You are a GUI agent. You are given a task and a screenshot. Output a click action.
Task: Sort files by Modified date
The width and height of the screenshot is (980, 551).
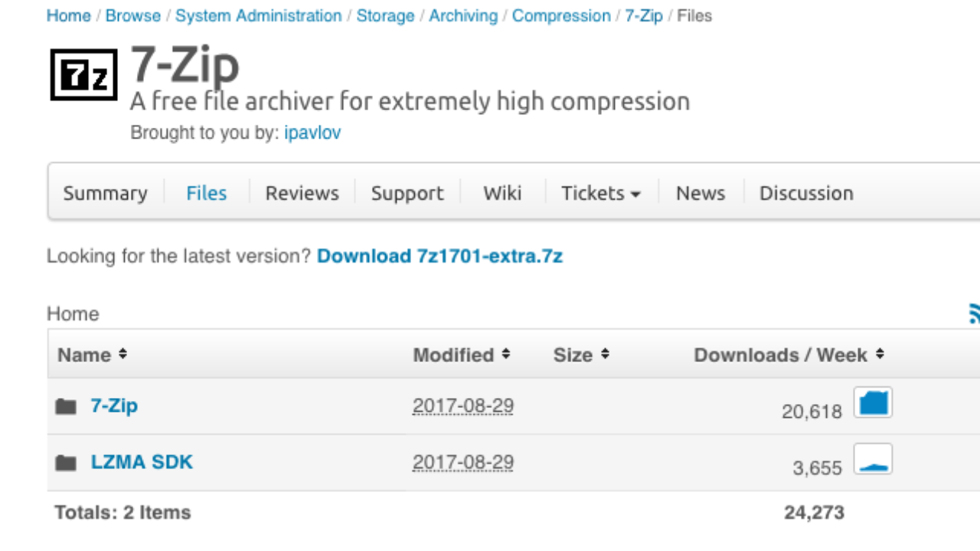coord(461,355)
